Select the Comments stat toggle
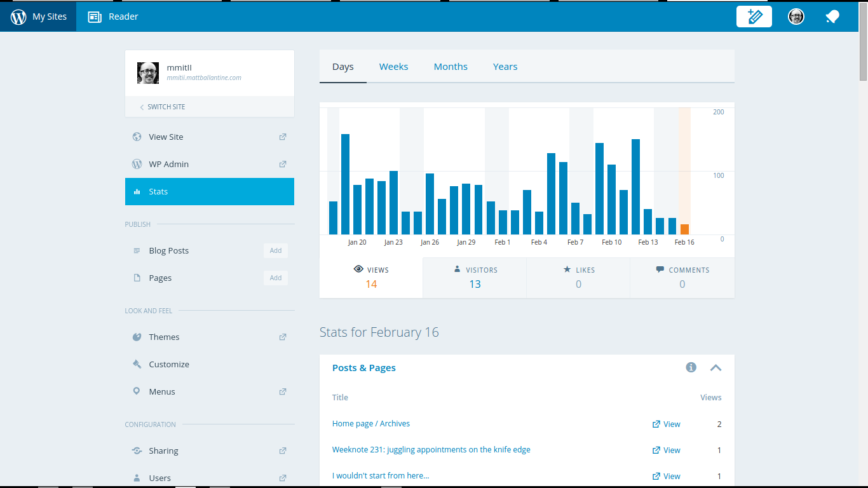Screen dimensions: 868x488 pyautogui.click(x=682, y=278)
